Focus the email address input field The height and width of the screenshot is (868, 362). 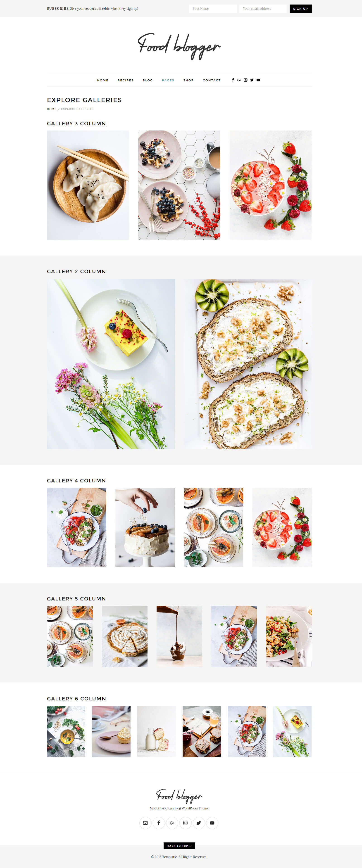[263, 8]
